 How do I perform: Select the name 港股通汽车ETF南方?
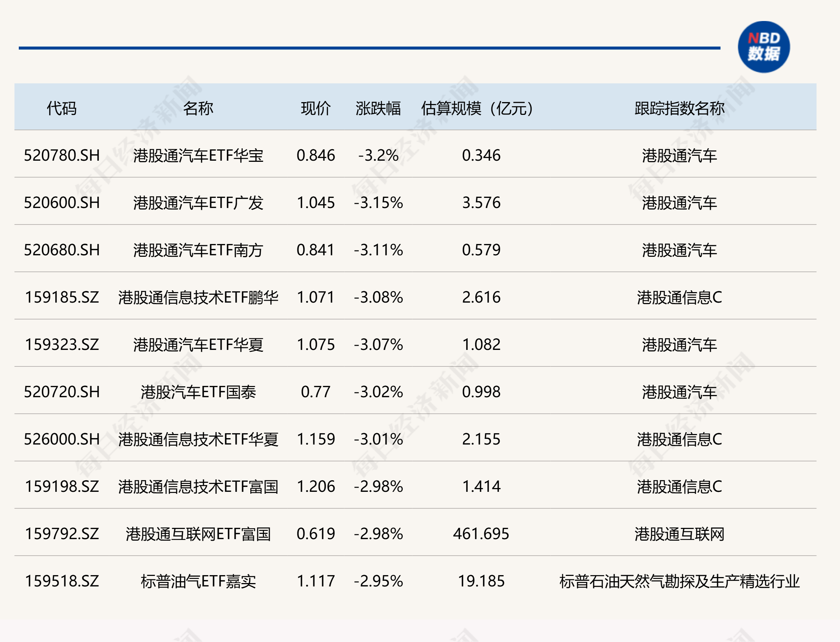point(198,250)
